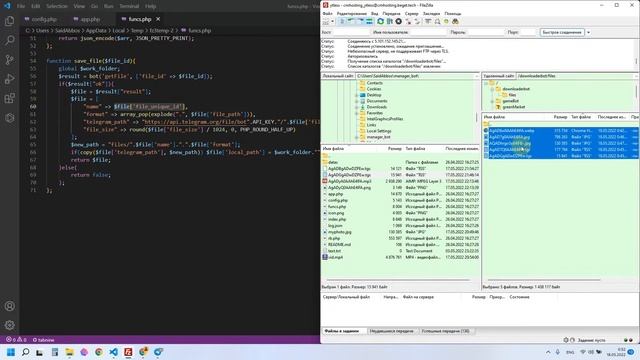Viewport: 640px width, 360px height.
Task: Sort local files by the Размер column
Action: point(394,149)
